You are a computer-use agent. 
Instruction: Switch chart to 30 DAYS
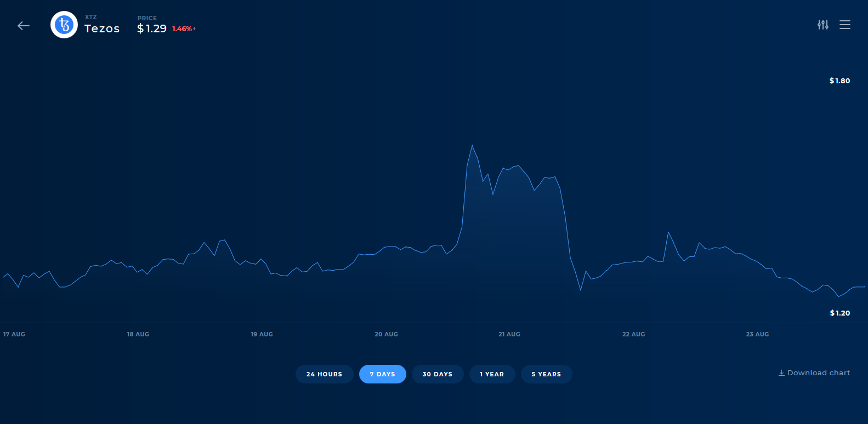[x=438, y=374]
